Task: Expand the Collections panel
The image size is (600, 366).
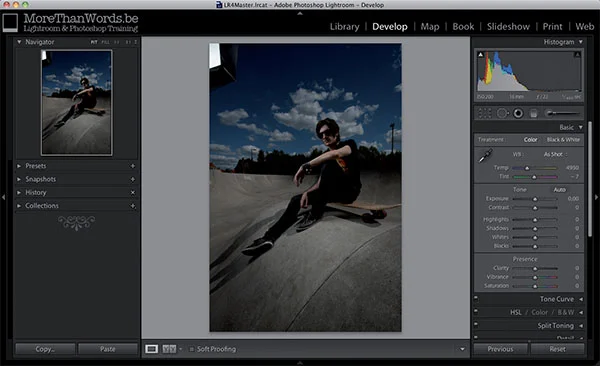Action: [x=19, y=206]
